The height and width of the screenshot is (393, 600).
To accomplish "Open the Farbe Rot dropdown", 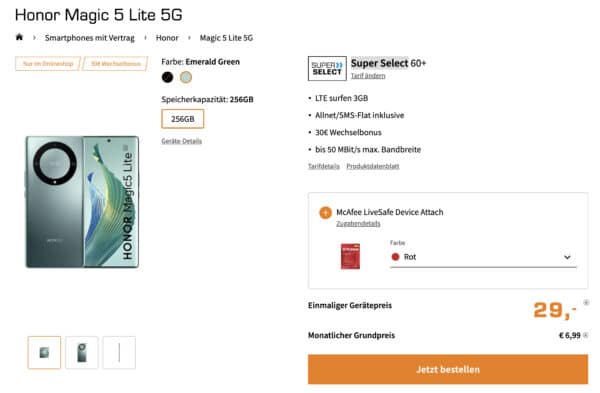I will 483,257.
